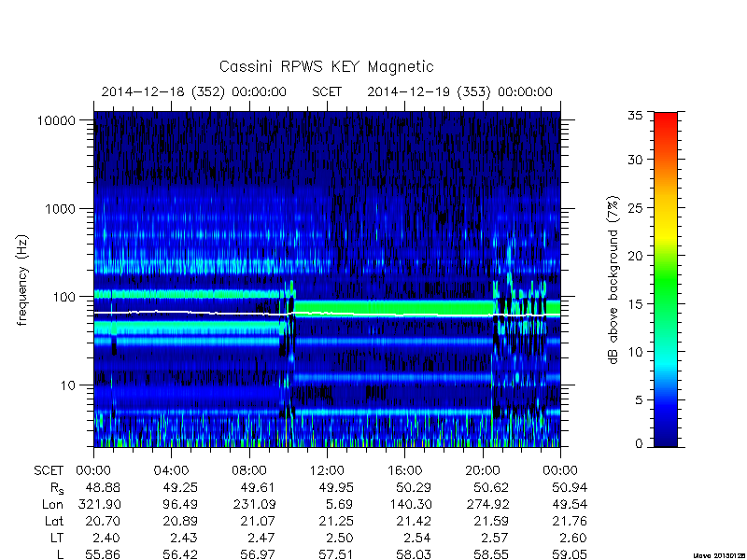
Task: Click the 08:00 time tick label
Action: (x=249, y=471)
